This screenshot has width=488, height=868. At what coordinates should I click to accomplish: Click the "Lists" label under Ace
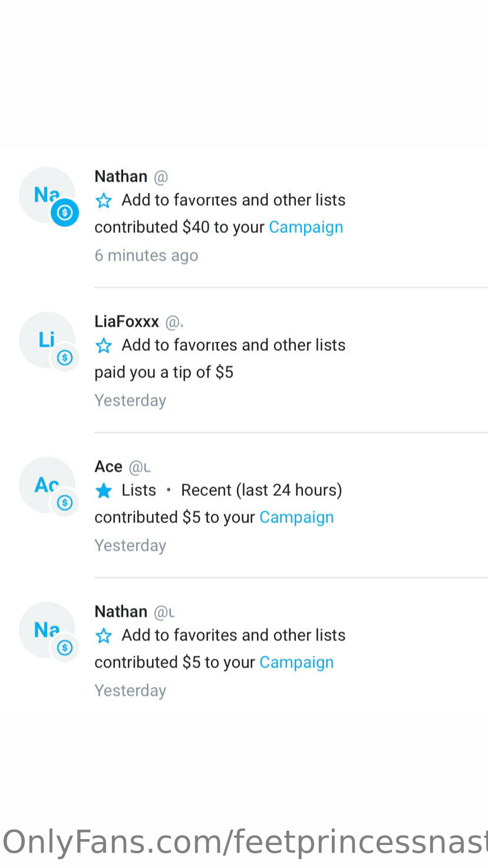tap(139, 490)
